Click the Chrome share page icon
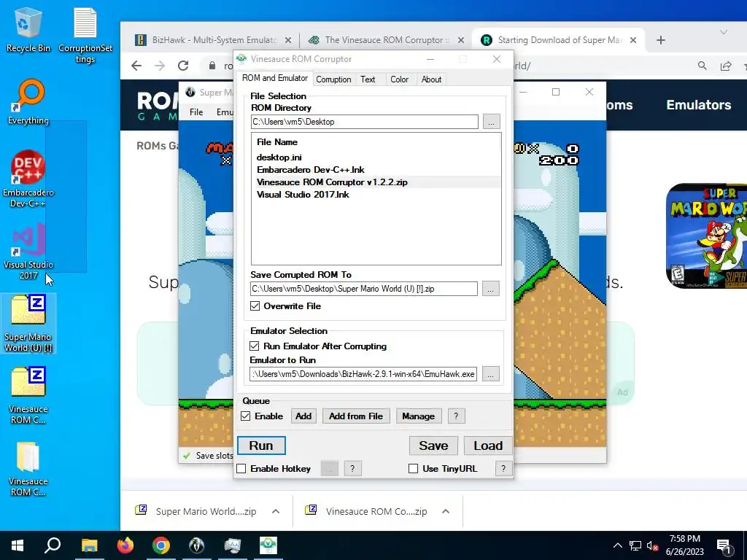This screenshot has height=560, width=747. (x=726, y=66)
